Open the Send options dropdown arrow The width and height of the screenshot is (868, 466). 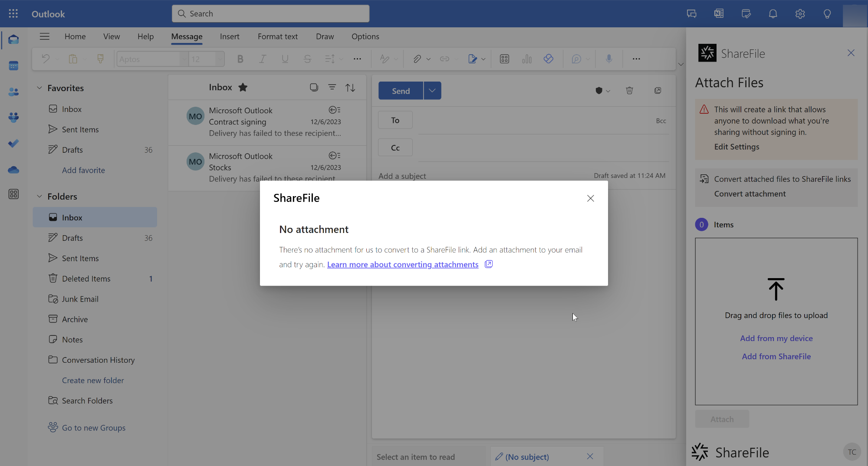point(432,91)
